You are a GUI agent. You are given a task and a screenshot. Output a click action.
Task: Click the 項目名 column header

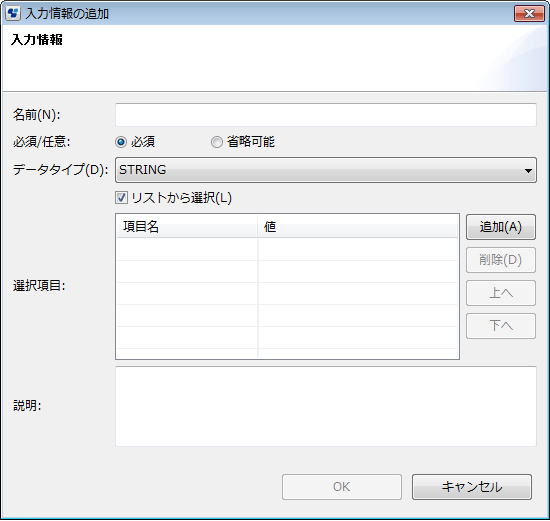(x=187, y=227)
